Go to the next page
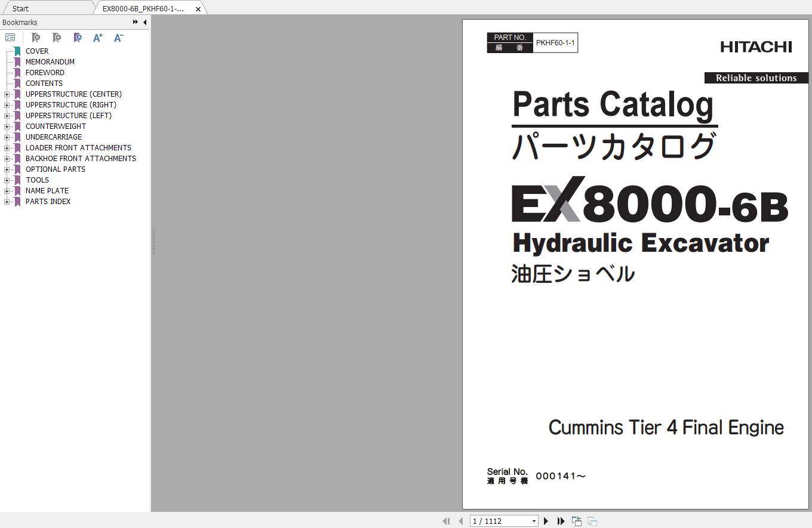The image size is (812, 528). pos(546,521)
